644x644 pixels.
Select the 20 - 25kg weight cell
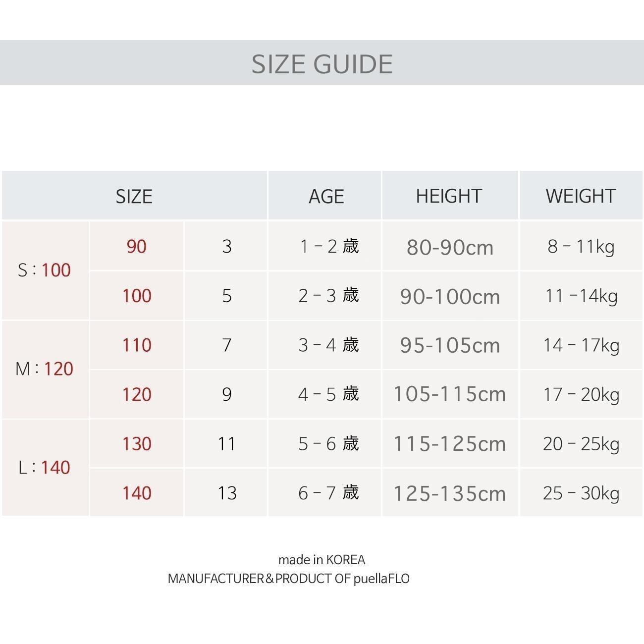[x=581, y=443]
